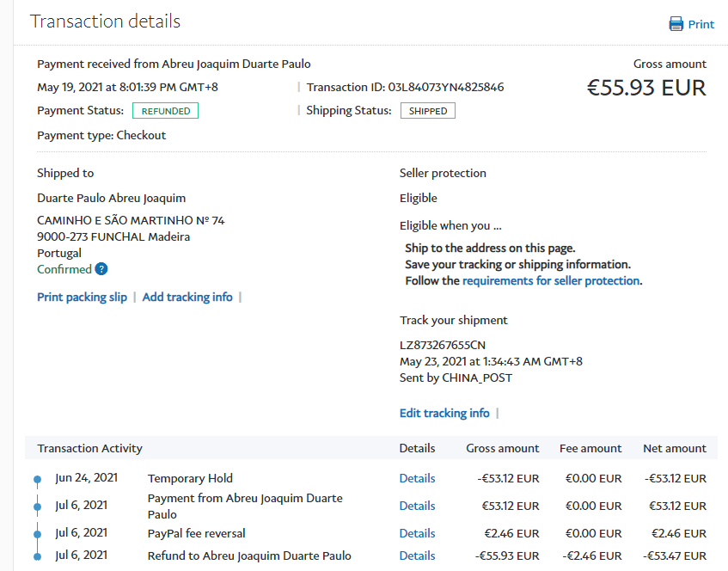
Task: Click the SHIPPED shipping status badge
Action: [x=428, y=111]
